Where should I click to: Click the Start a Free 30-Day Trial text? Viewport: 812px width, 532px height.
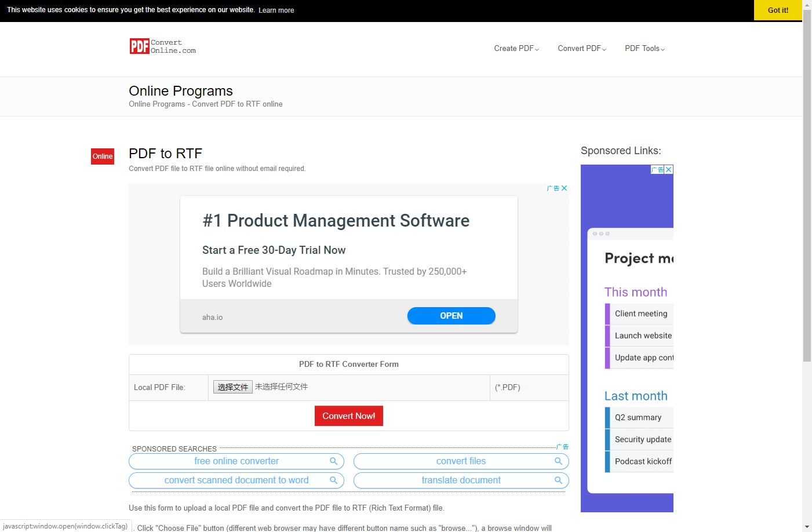(274, 250)
